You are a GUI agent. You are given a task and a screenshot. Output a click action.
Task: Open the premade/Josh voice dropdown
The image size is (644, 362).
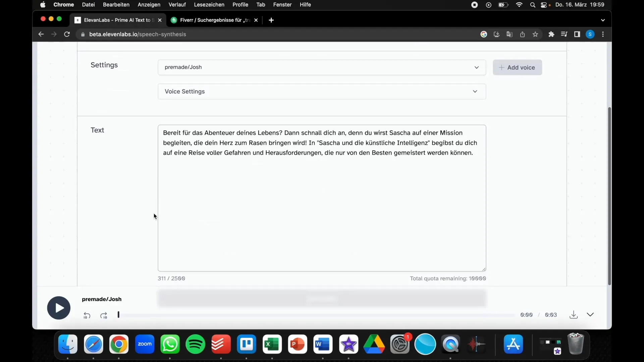[322, 67]
